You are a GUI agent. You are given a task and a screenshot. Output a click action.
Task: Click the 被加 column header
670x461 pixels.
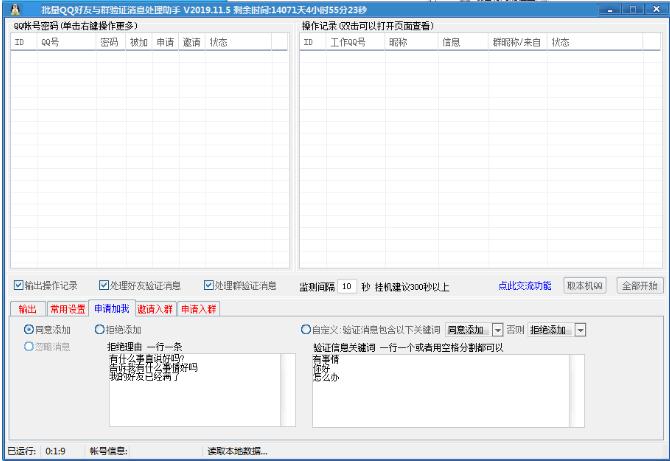[138, 42]
